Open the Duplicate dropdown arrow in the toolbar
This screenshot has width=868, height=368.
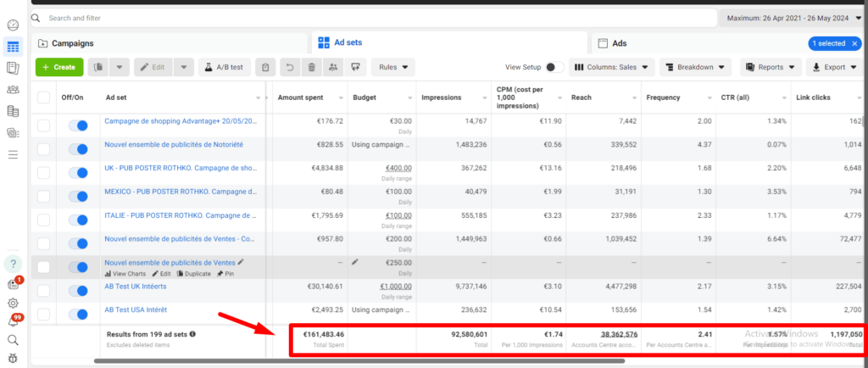tap(119, 67)
